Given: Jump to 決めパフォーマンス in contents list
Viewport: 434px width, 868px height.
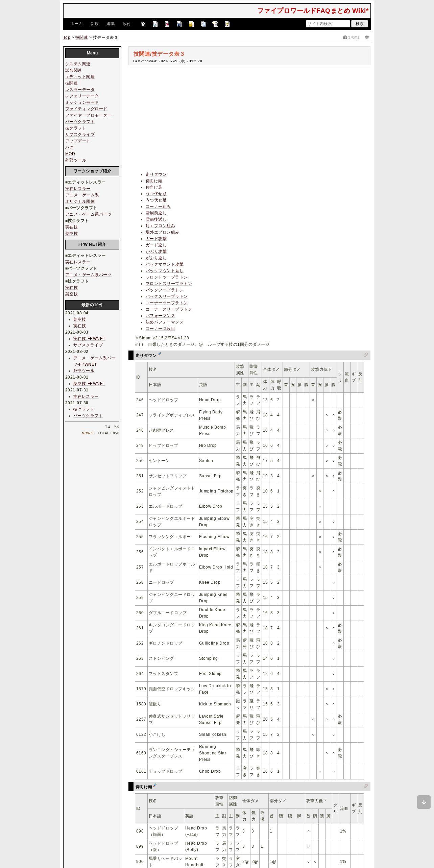Looking at the screenshot, I should tap(165, 322).
